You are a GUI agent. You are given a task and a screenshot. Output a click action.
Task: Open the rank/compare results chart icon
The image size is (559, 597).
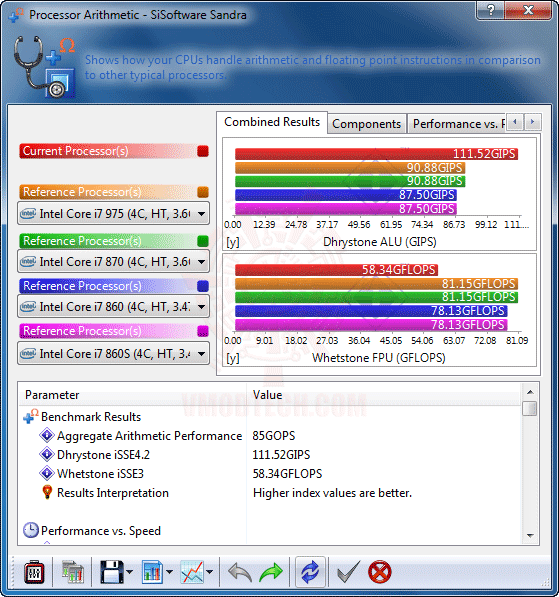coord(73,572)
